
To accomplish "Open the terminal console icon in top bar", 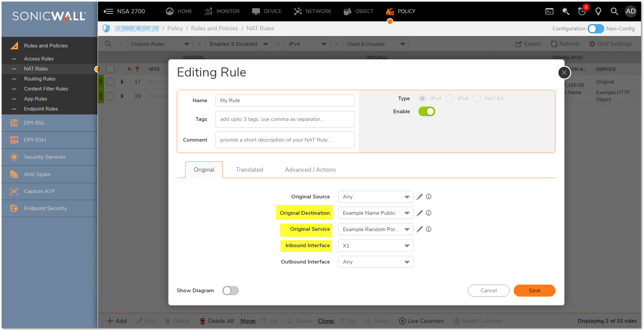I will pos(549,11).
